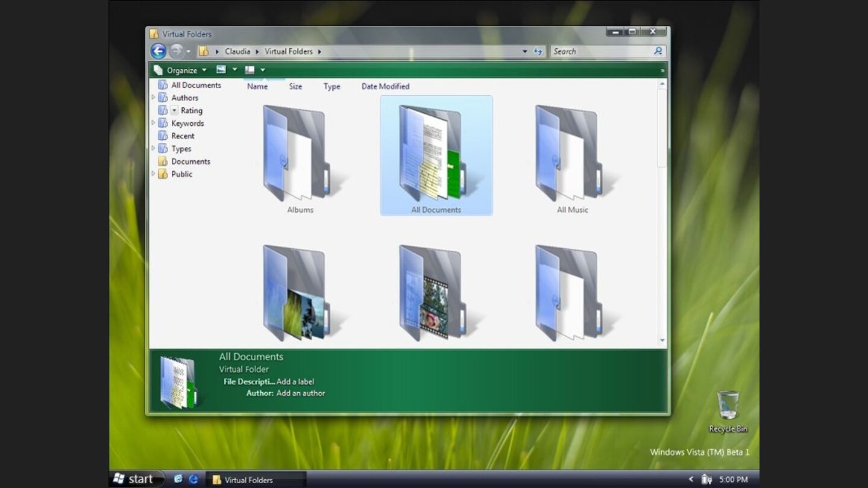Click inside the Search box
This screenshot has height=488, width=868.
597,51
